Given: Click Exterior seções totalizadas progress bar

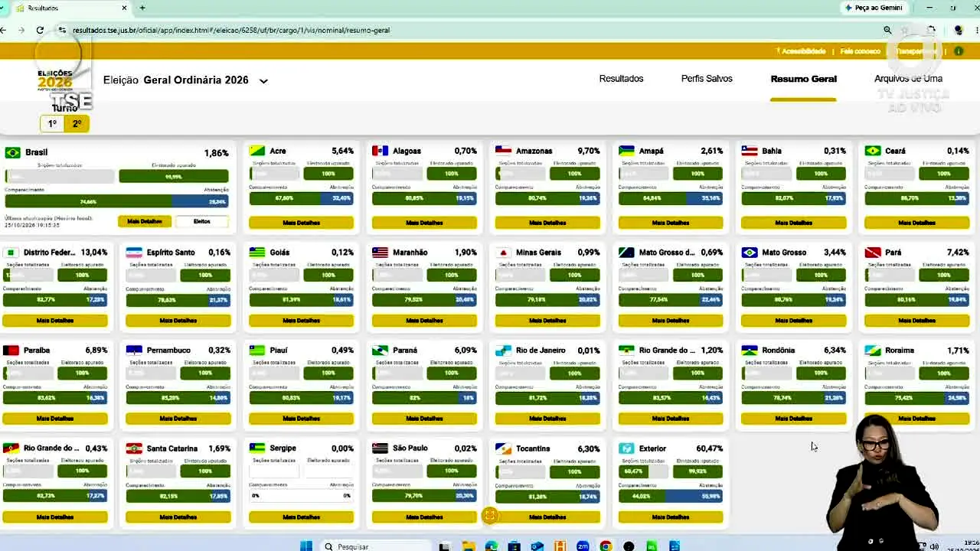Looking at the screenshot, I should 643,471.
